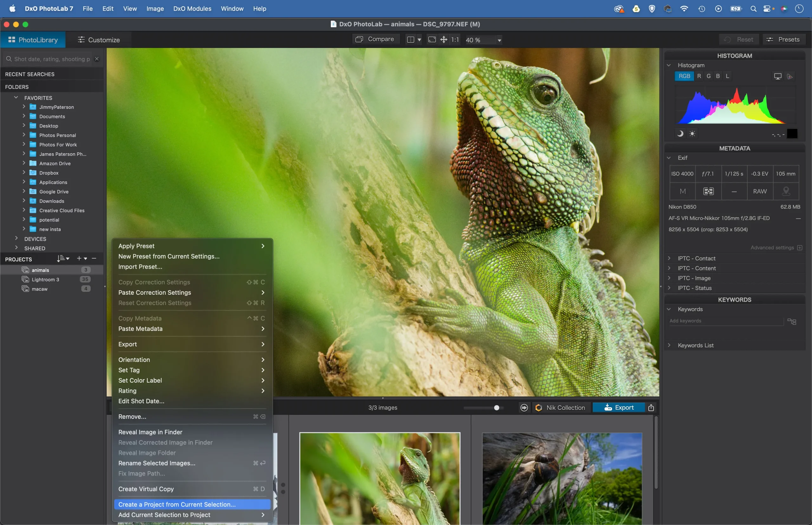Switch to the Customize tab
This screenshot has height=525, width=812.
(x=99, y=40)
